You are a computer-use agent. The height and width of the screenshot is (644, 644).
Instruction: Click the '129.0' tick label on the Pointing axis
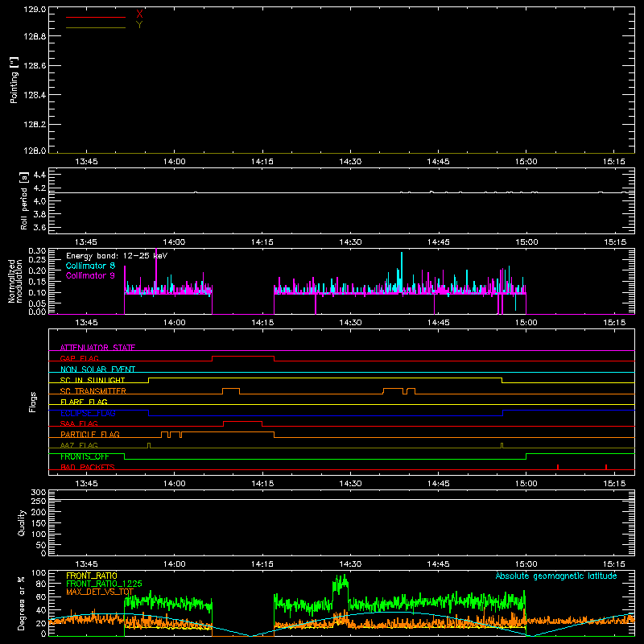tap(35, 10)
